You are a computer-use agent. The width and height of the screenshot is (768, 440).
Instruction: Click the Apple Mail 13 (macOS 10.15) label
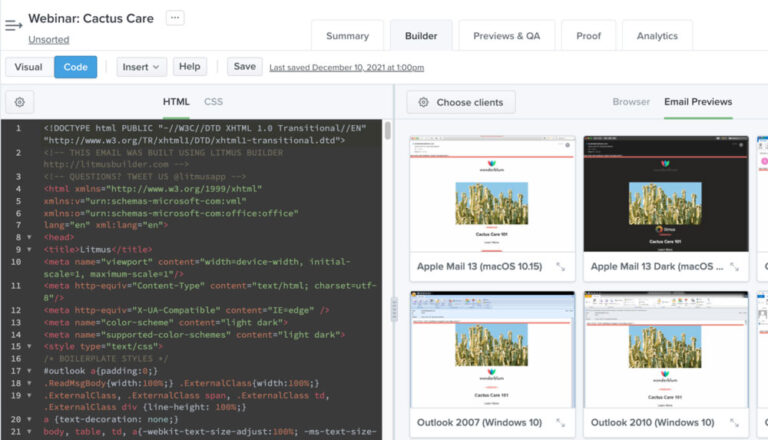[480, 267]
